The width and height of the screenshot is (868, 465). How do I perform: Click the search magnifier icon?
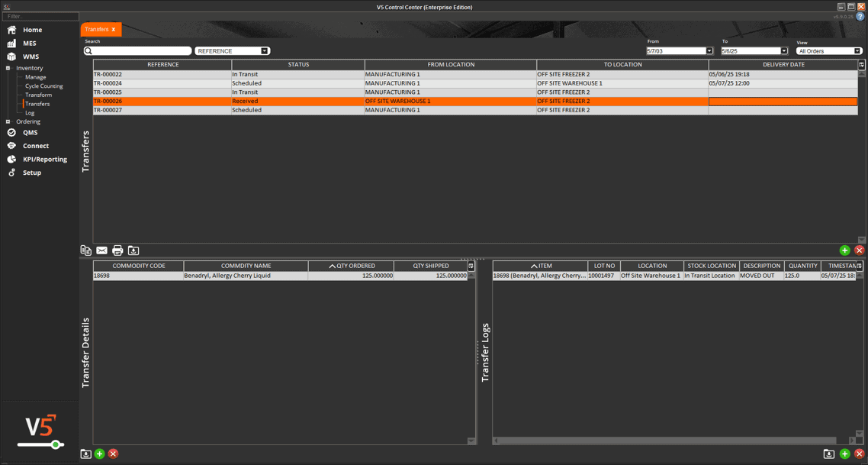pyautogui.click(x=88, y=51)
